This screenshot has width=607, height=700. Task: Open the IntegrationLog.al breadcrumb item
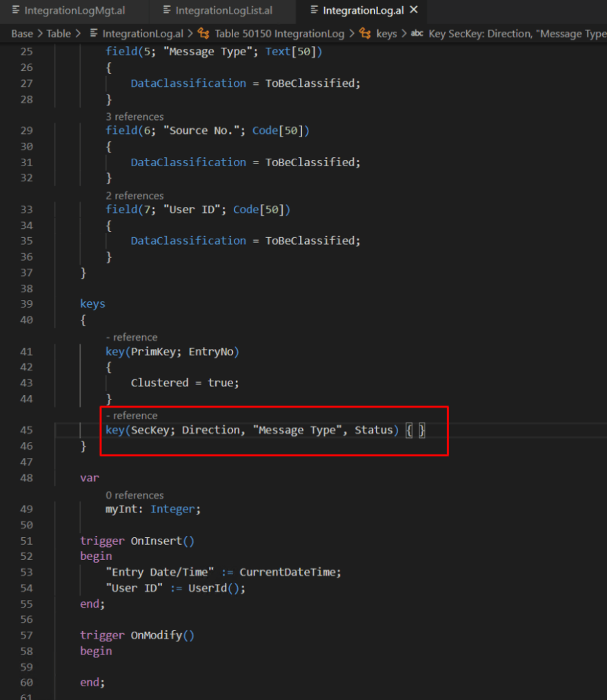(x=143, y=34)
